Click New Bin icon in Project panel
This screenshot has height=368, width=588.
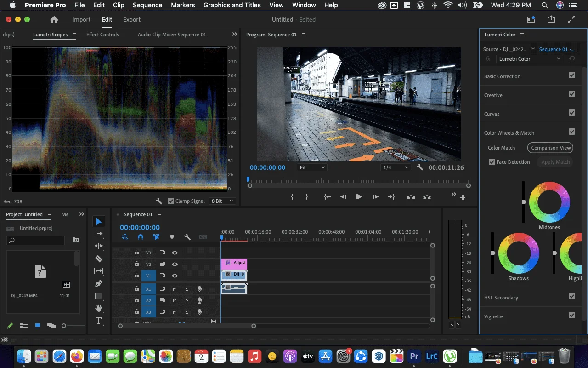tap(76, 240)
